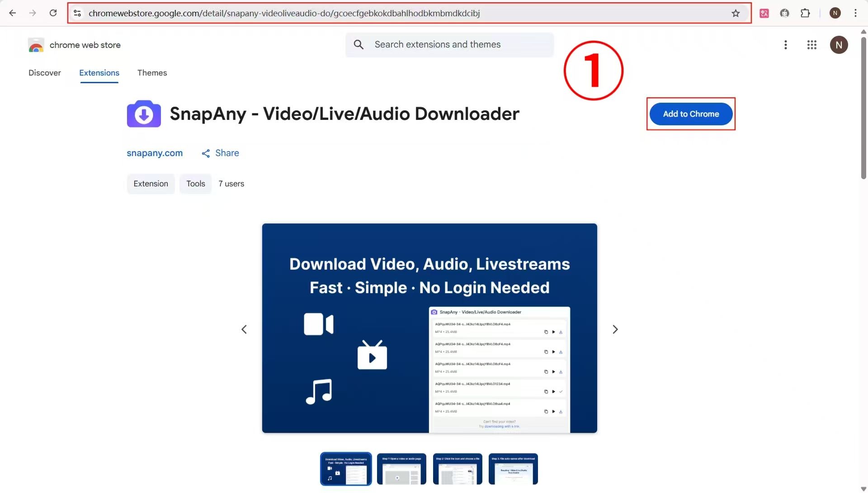Click the chrome web store title text
This screenshot has width=868, height=493.
pos(85,45)
